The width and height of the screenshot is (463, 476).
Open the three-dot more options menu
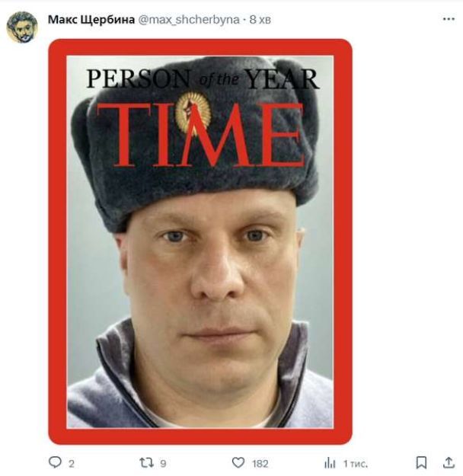pyautogui.click(x=449, y=19)
